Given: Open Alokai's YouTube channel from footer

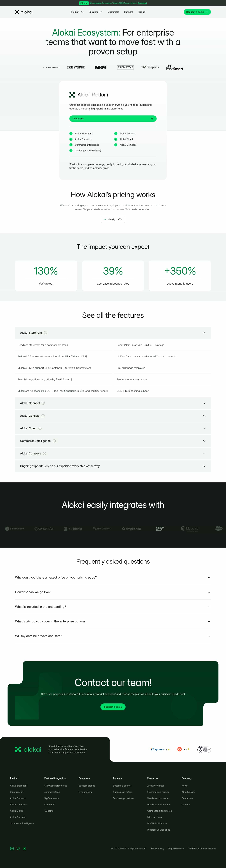Looking at the screenshot, I should click(12, 848).
